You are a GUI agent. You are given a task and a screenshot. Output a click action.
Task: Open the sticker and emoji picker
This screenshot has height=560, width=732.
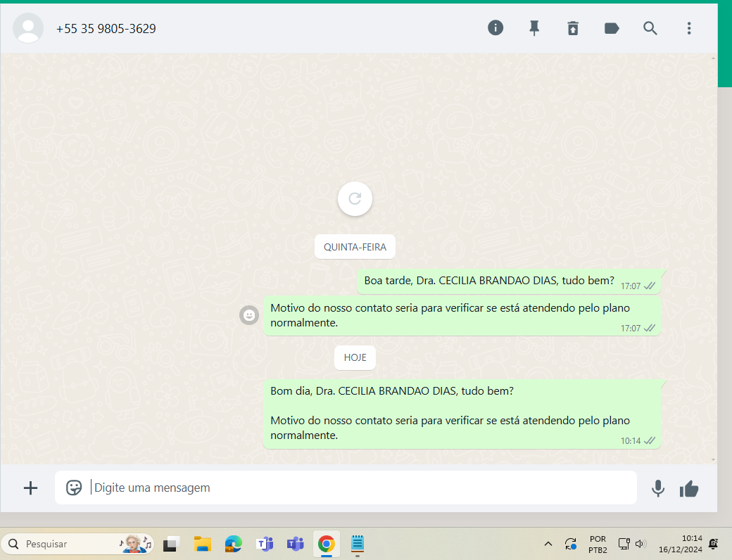tap(74, 488)
